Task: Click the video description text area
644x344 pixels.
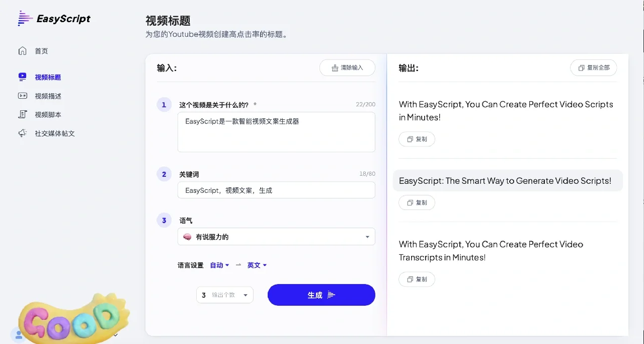Action: pyautogui.click(x=276, y=132)
